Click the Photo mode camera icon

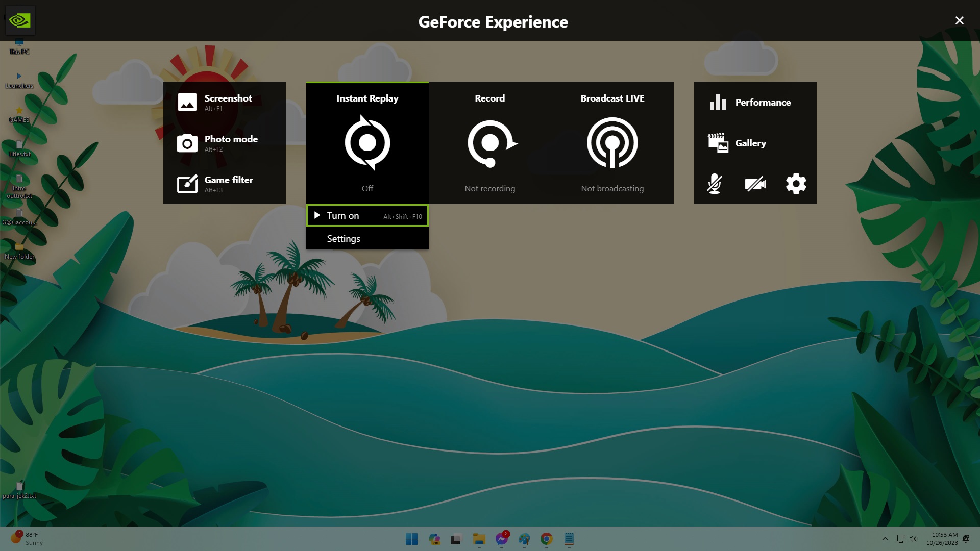tap(187, 143)
